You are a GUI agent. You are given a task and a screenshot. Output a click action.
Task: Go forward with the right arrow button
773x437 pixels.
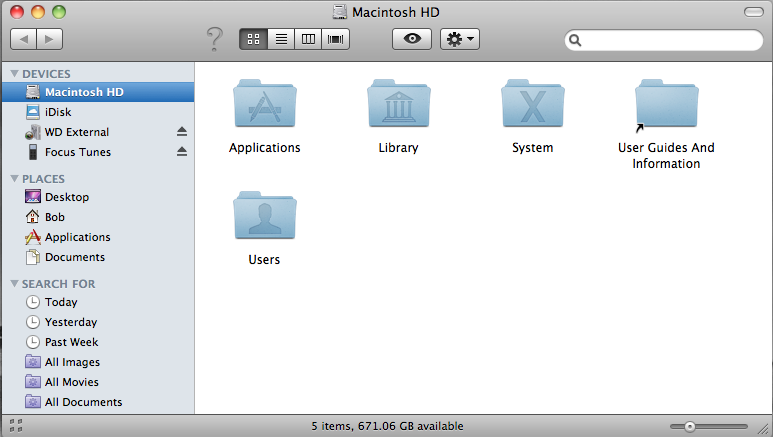pyautogui.click(x=49, y=39)
